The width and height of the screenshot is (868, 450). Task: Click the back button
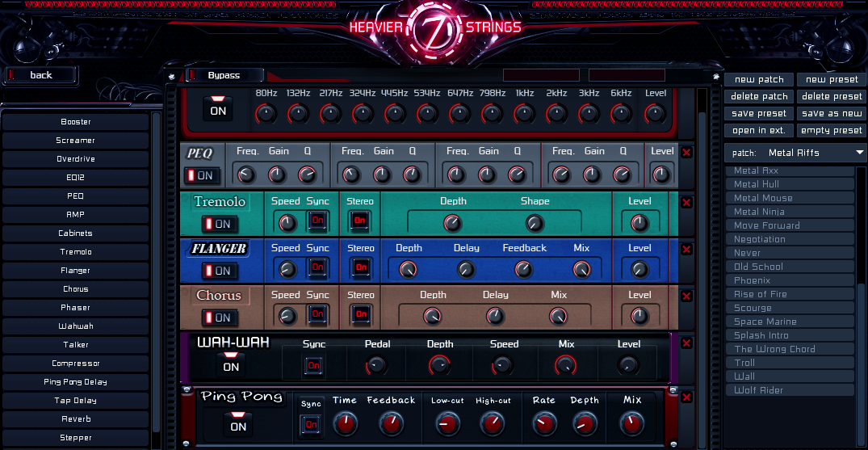coord(40,75)
